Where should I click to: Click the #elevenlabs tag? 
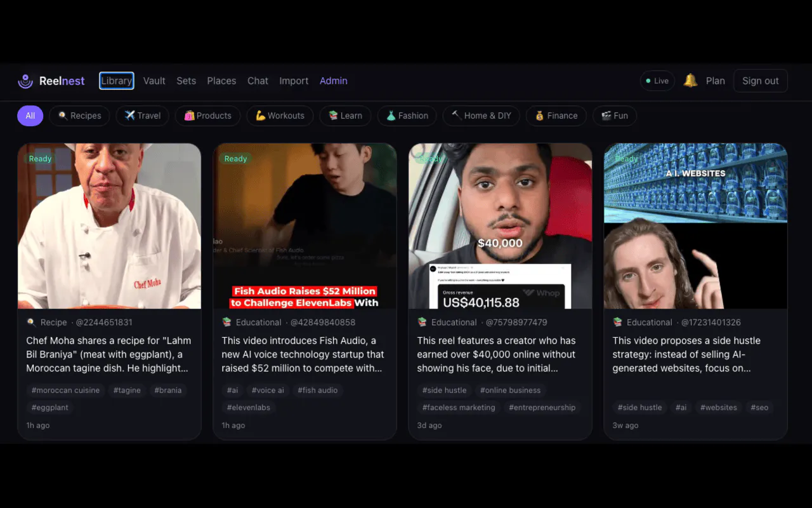(x=249, y=408)
